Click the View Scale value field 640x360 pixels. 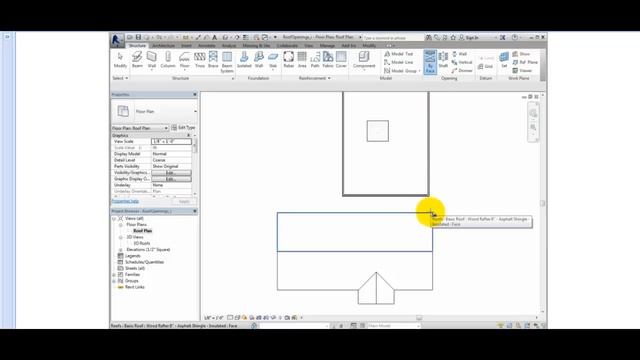(x=171, y=141)
